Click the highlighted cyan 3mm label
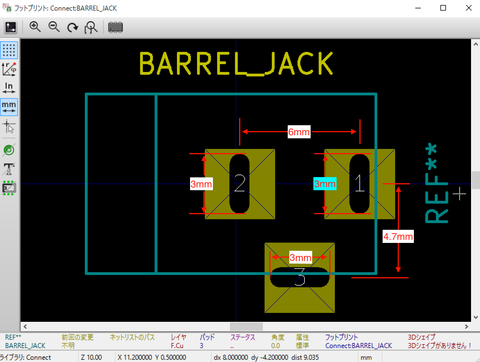 click(x=325, y=184)
